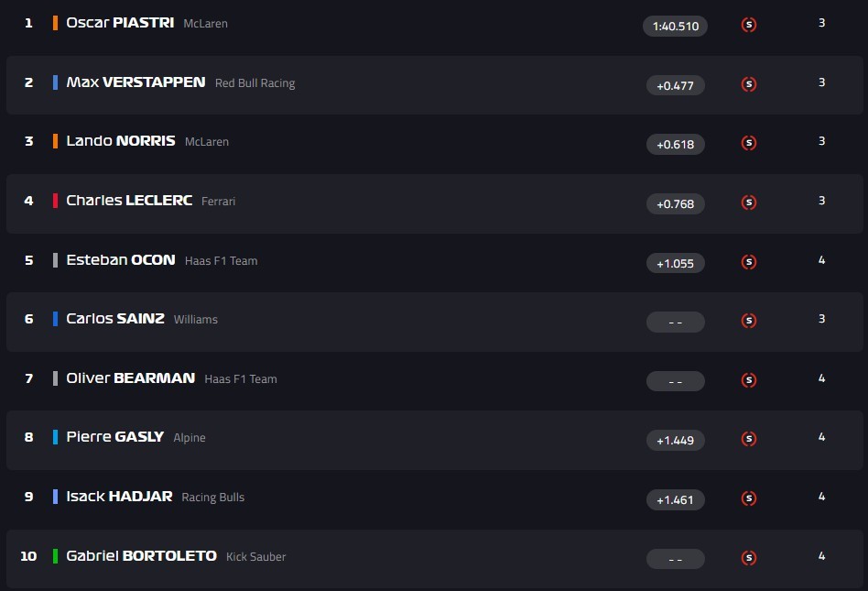The height and width of the screenshot is (591, 868).
Task: Click the tyre icon in Leclerc's row
Action: (x=749, y=202)
